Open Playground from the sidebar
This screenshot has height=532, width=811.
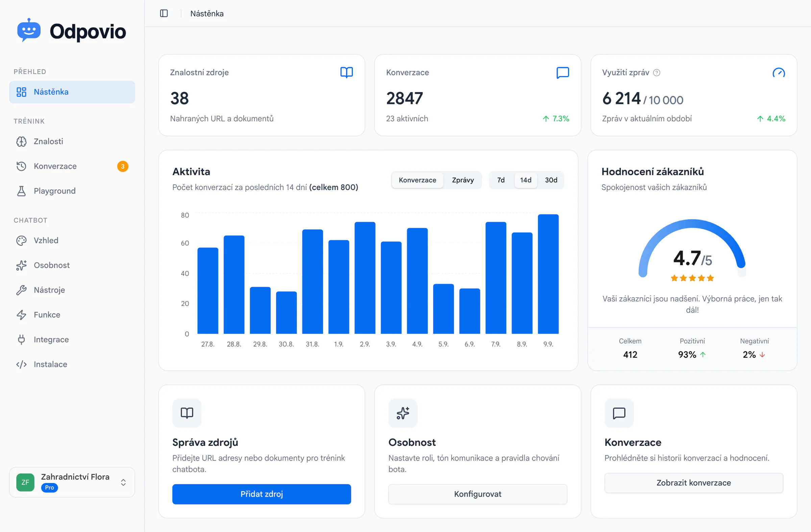(x=72, y=191)
